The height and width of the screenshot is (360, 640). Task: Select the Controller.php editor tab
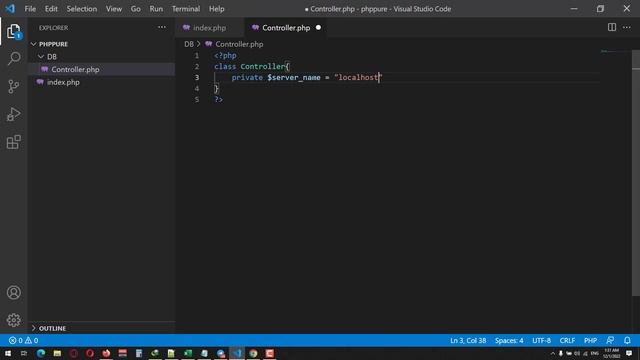[286, 28]
